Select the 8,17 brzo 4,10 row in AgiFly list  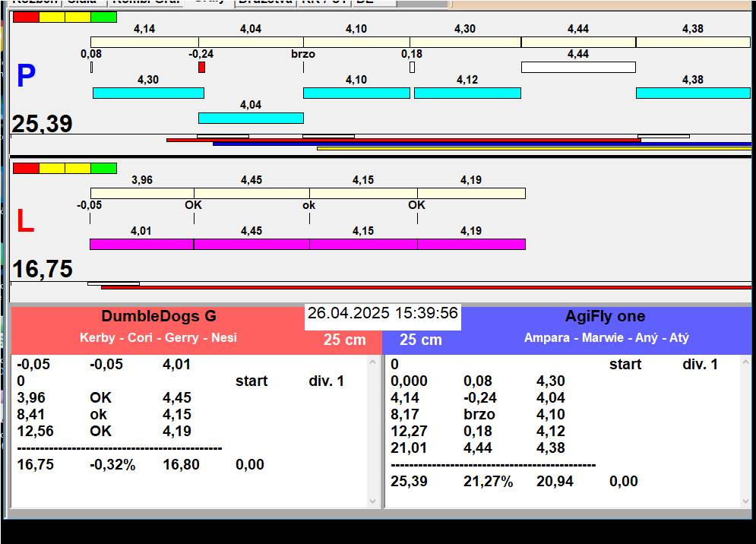tap(477, 414)
